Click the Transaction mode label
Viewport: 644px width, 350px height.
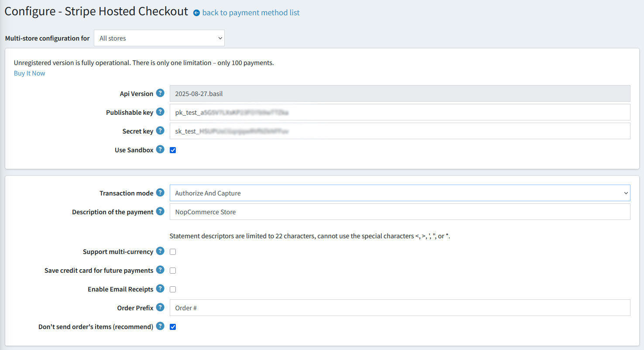[x=127, y=193]
